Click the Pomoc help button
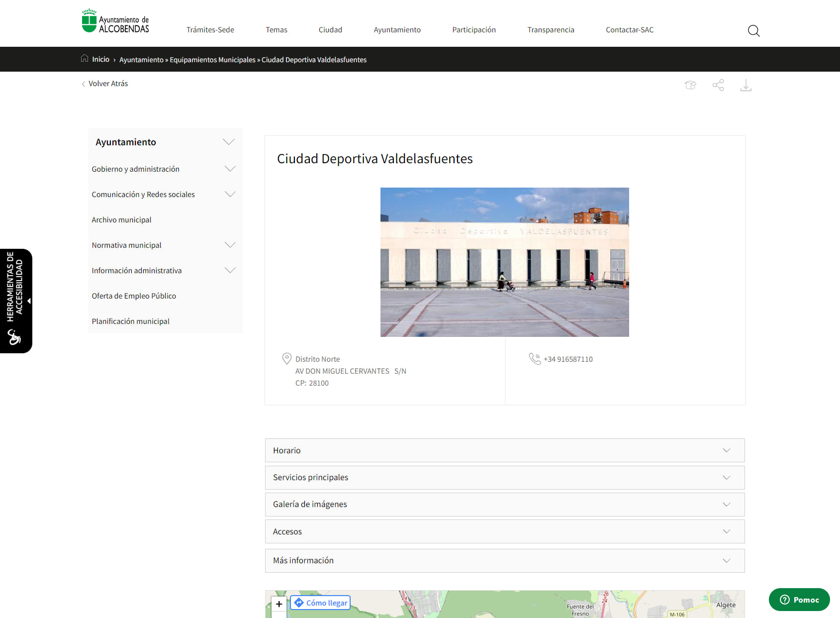840x618 pixels. click(799, 600)
